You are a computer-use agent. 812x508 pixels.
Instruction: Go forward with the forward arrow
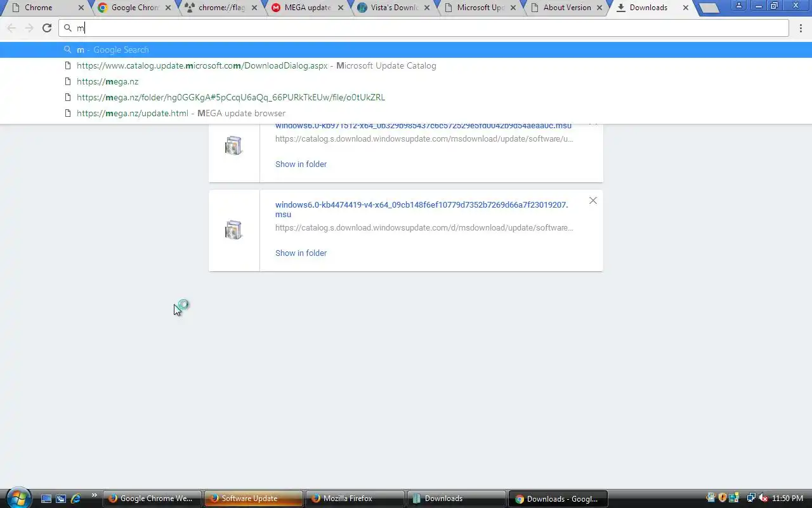[x=29, y=28]
